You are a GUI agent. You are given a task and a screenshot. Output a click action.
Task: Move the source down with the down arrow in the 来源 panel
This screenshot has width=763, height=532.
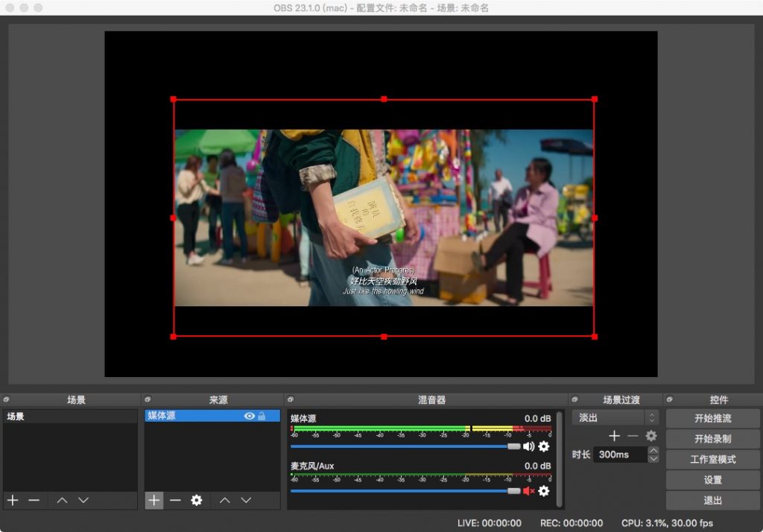coord(246,500)
